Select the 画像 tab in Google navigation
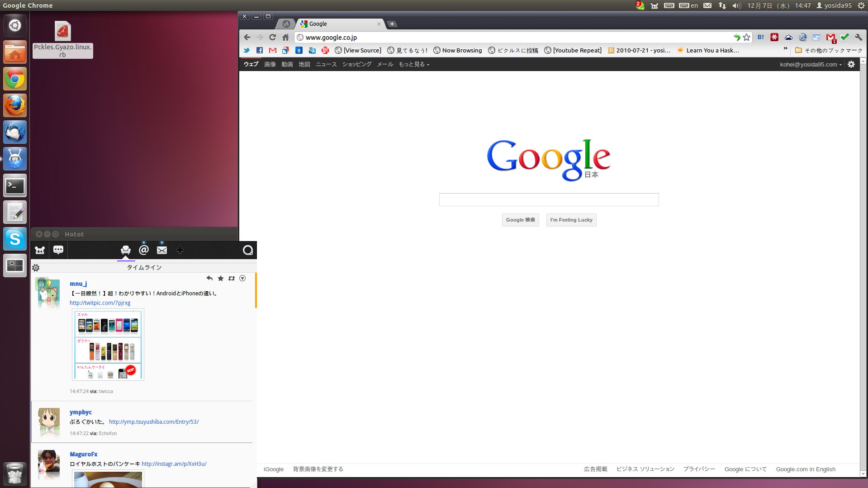Screen dimensions: 868x488 click(270, 65)
